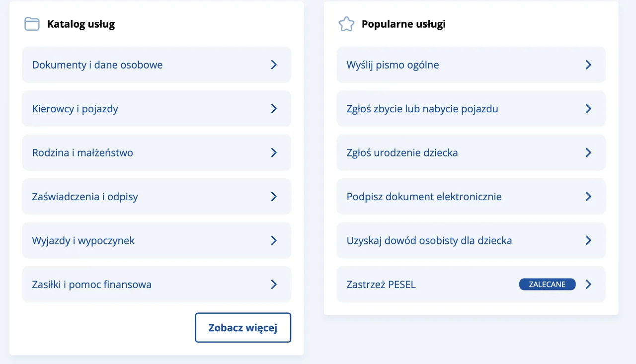Click the chevron beside Zgłoś urodzenie dziecka
Image resolution: width=636 pixels, height=364 pixels.
(x=588, y=152)
